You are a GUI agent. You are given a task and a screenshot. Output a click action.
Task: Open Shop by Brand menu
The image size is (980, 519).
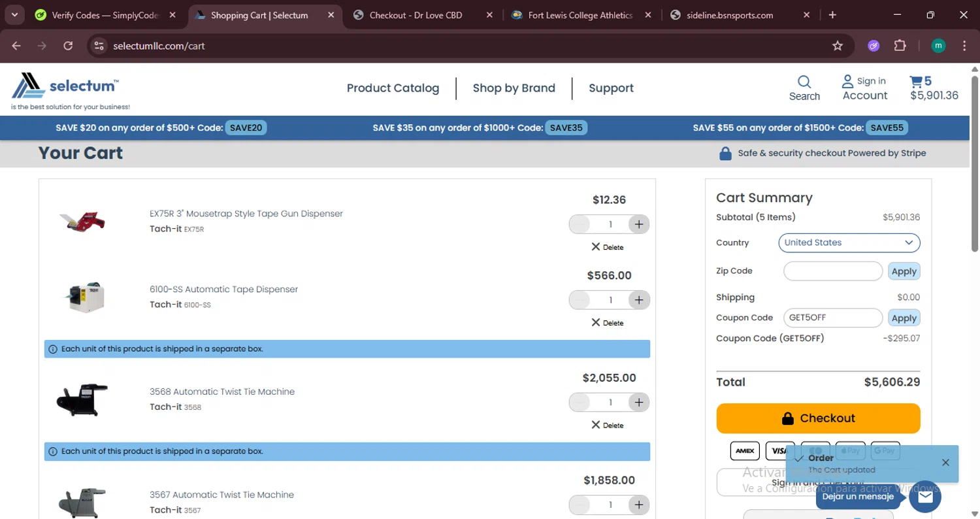pos(514,88)
